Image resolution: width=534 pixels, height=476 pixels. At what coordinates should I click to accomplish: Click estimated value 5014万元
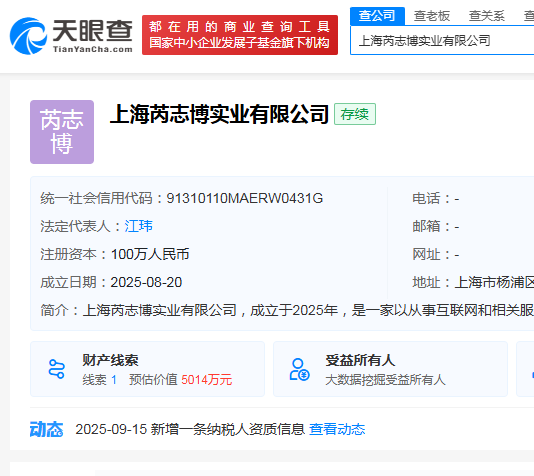click(206, 380)
